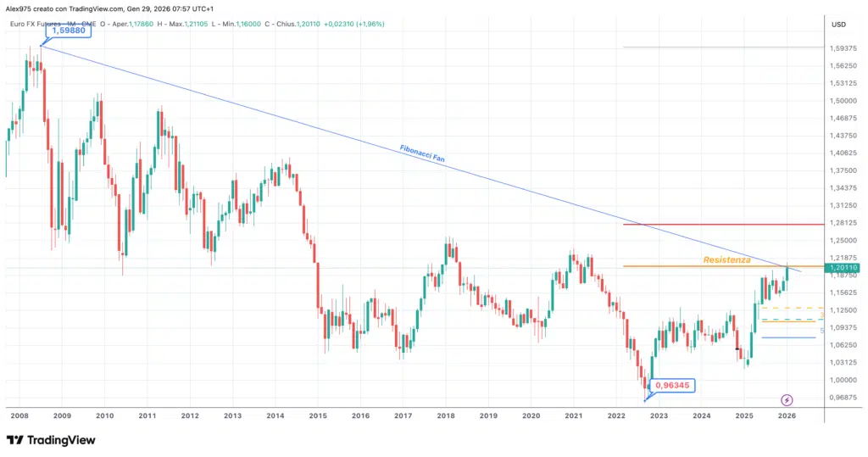
Task: Click the USD currency label on price axis
Action: (839, 25)
